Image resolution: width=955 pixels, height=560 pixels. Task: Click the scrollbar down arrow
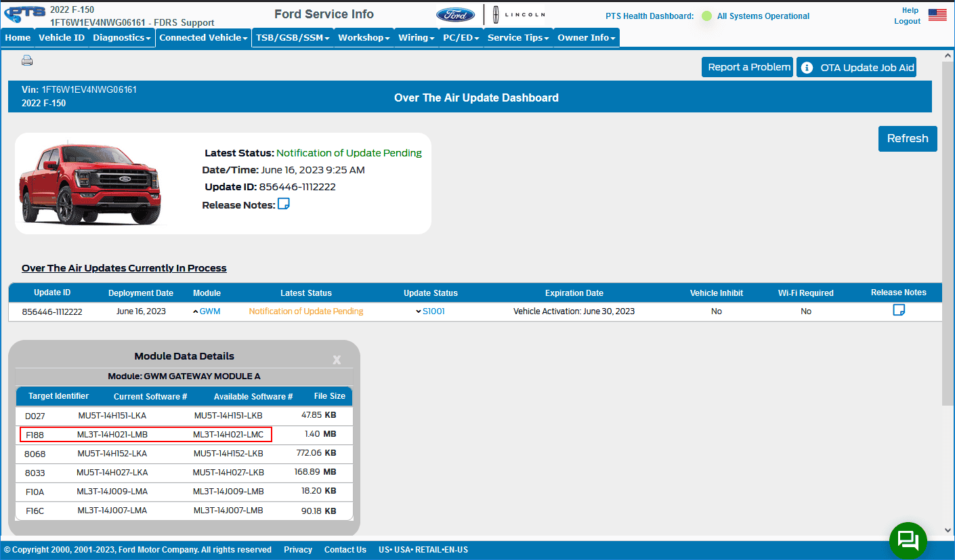click(x=948, y=530)
